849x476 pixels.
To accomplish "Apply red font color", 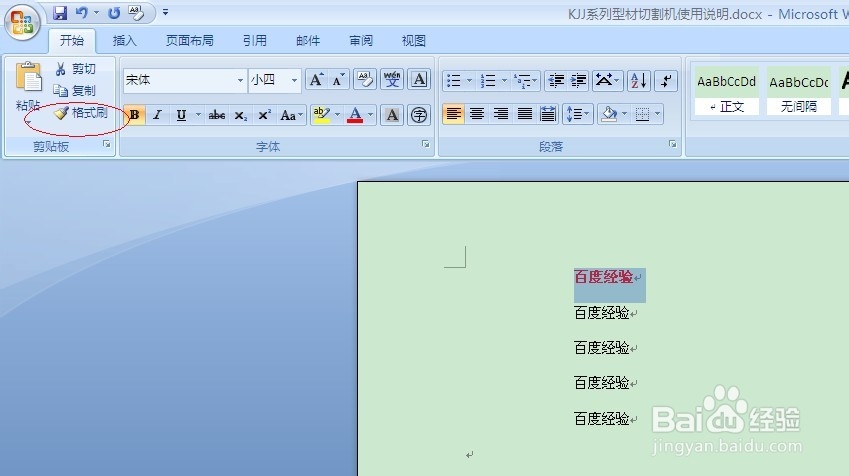I will 355,115.
